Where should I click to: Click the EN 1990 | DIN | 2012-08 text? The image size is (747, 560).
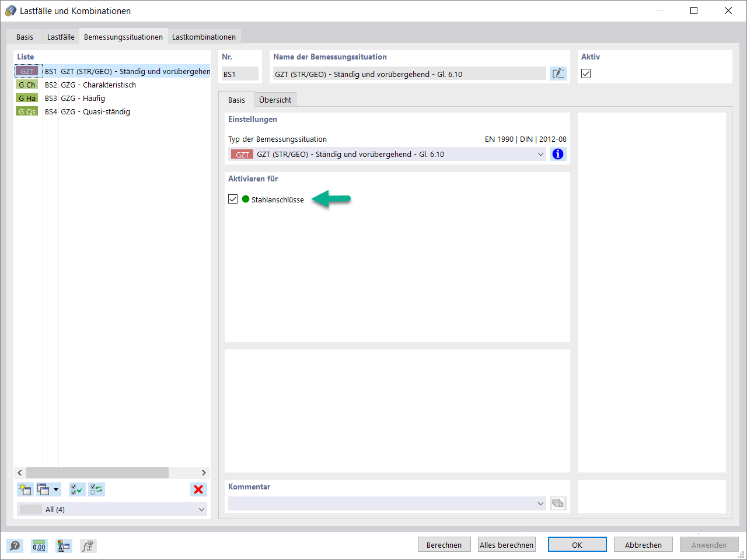[525, 139]
